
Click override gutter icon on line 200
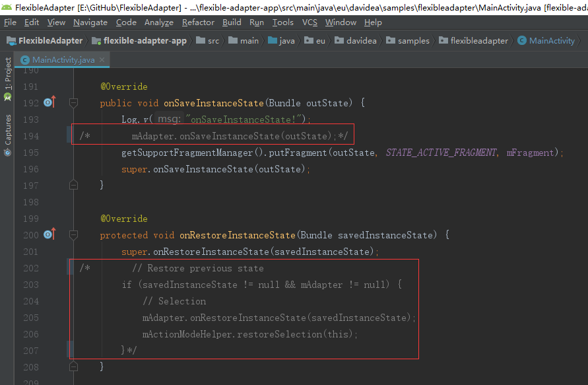pos(49,234)
